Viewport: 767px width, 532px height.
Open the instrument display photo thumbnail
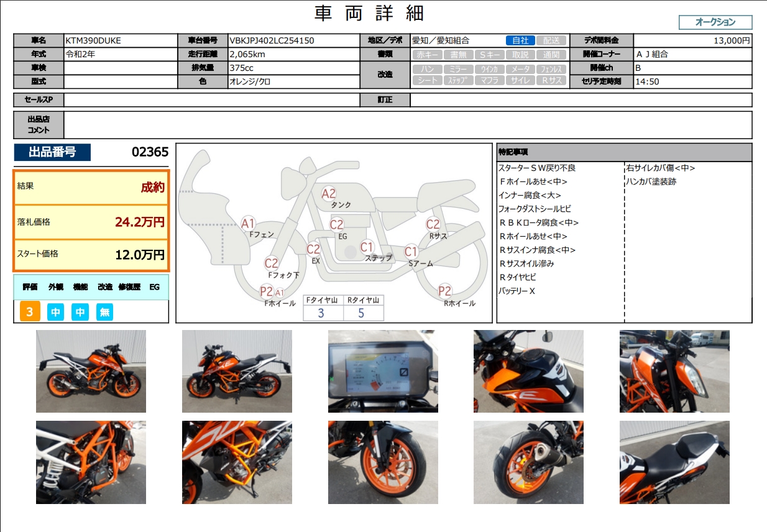click(383, 371)
